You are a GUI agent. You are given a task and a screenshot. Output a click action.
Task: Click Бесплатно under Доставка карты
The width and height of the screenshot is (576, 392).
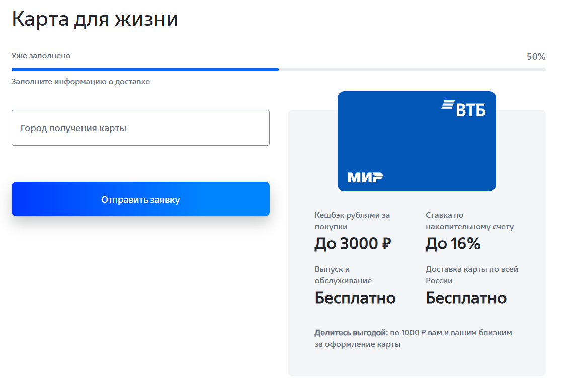click(x=466, y=298)
